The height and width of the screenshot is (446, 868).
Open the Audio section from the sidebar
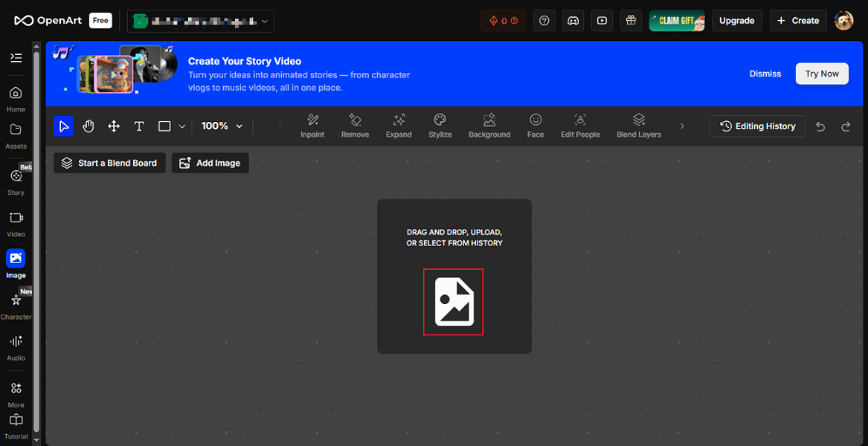16,346
